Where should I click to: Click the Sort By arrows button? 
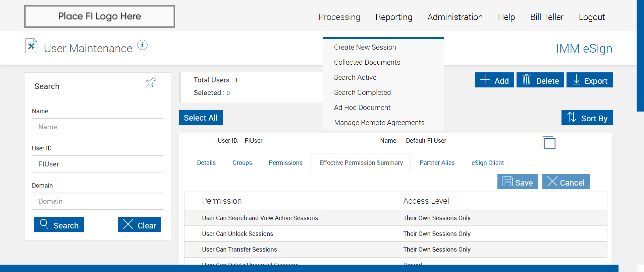(587, 118)
